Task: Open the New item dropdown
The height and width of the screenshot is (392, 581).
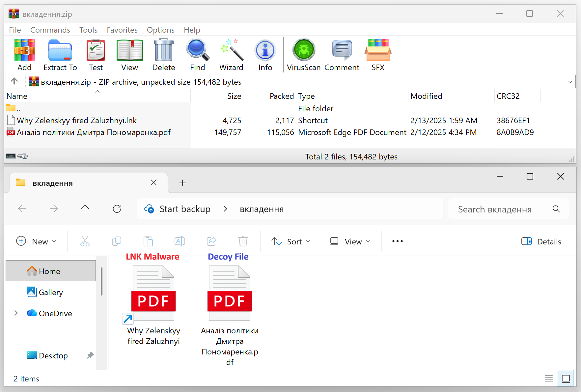Action: pos(36,241)
